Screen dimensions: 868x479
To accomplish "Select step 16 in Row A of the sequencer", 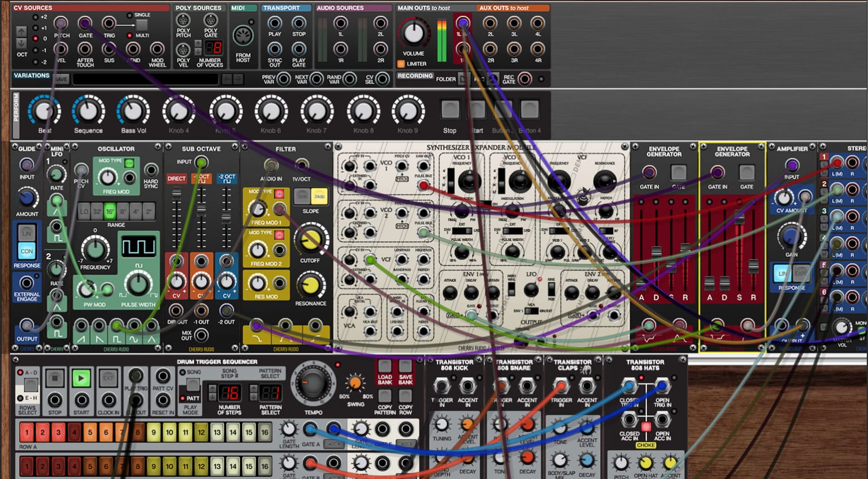I will [x=264, y=433].
